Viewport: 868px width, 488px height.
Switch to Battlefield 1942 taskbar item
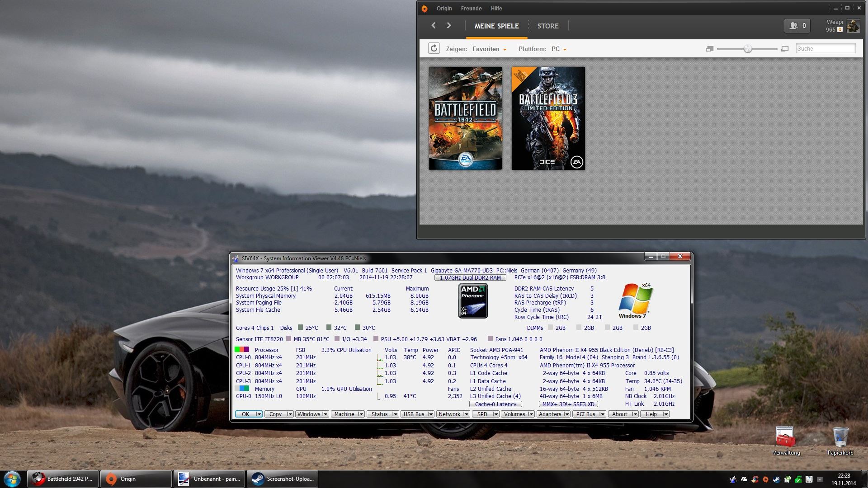pos(62,479)
